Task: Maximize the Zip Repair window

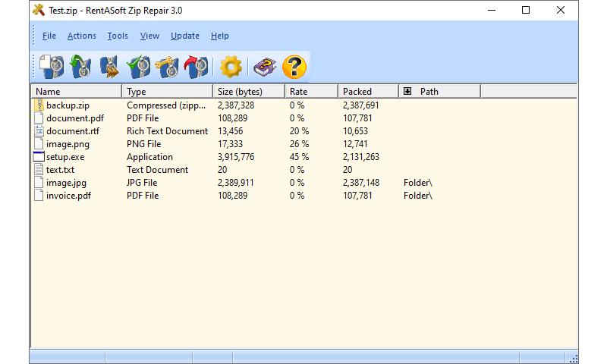Action: 526,10
